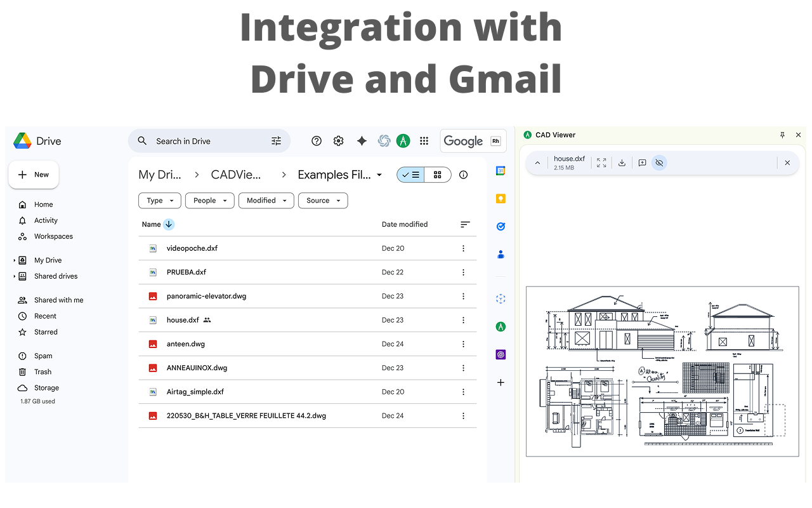Open the Type filter dropdown
The height and width of the screenshot is (508, 812).
[159, 200]
